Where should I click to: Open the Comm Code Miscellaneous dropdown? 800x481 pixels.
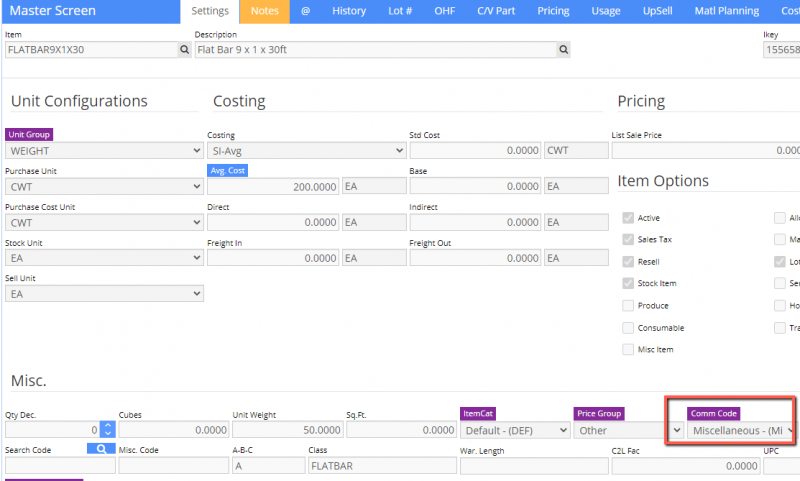[741, 430]
